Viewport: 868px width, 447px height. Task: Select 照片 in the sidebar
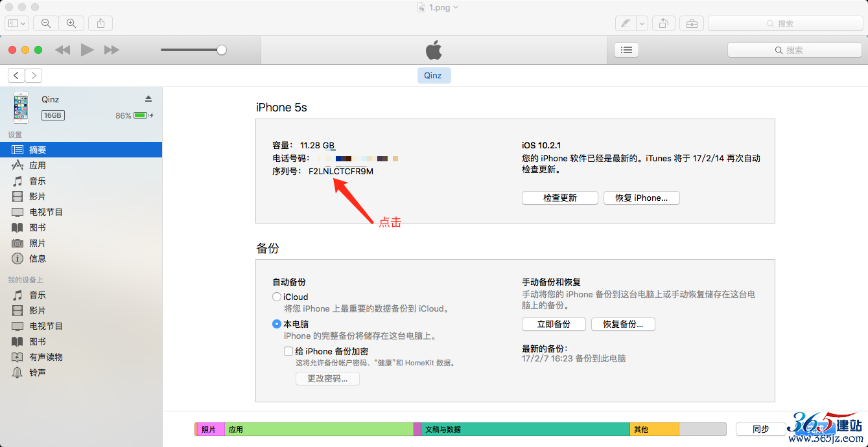[81, 243]
